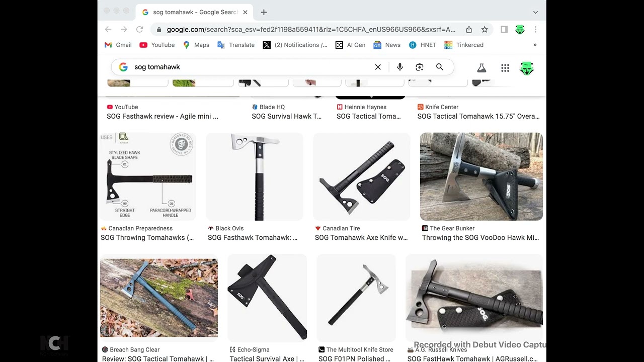Open SOG Fasthawk Tomahawk title link
The image size is (644, 362).
tap(253, 238)
